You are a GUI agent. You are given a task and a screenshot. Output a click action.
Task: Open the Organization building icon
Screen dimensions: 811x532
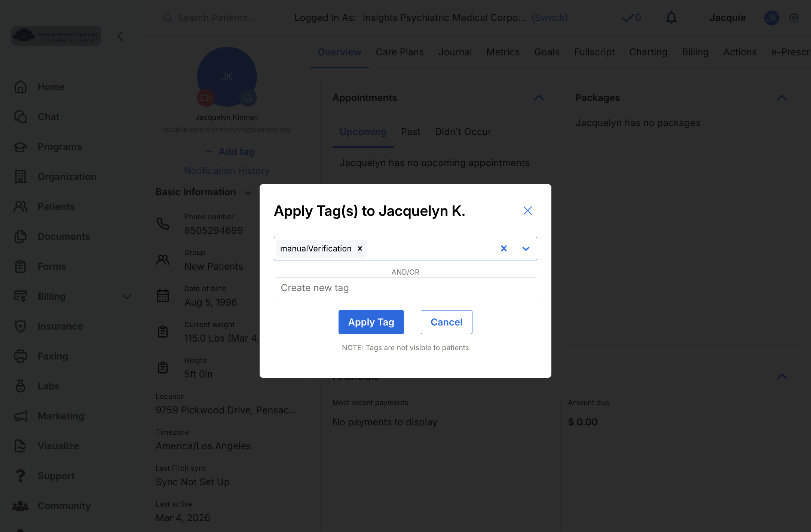pos(21,177)
